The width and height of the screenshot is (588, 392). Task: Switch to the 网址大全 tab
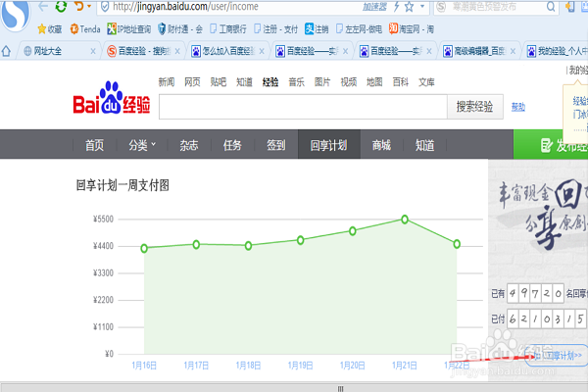click(56, 51)
